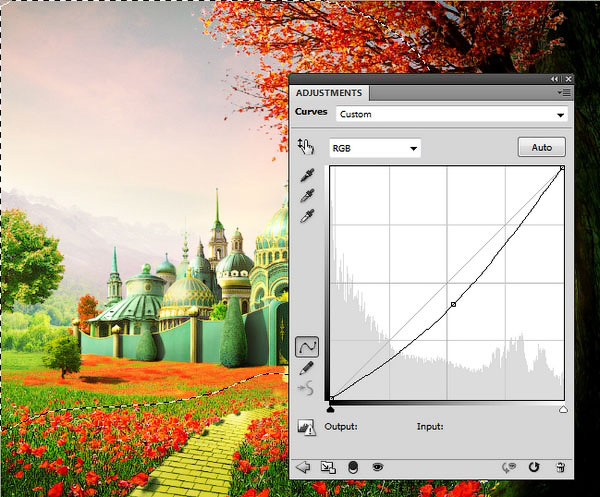This screenshot has height=497, width=600.
Task: Open the Adjustments panel flyout menu
Action: pos(563,93)
